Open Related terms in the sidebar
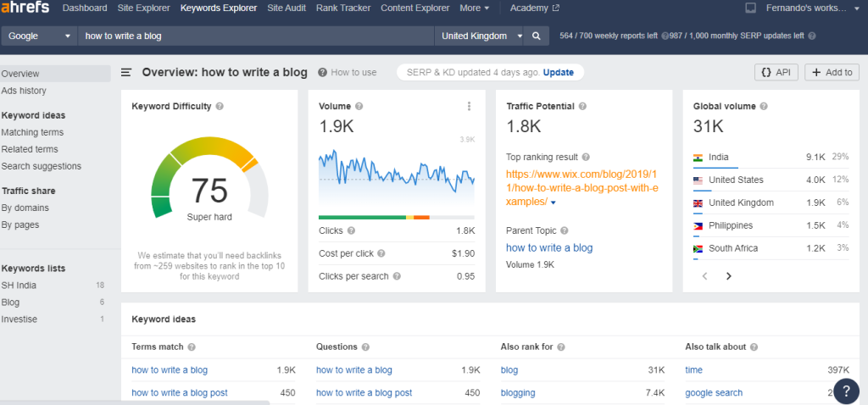This screenshot has width=868, height=405. click(x=30, y=149)
